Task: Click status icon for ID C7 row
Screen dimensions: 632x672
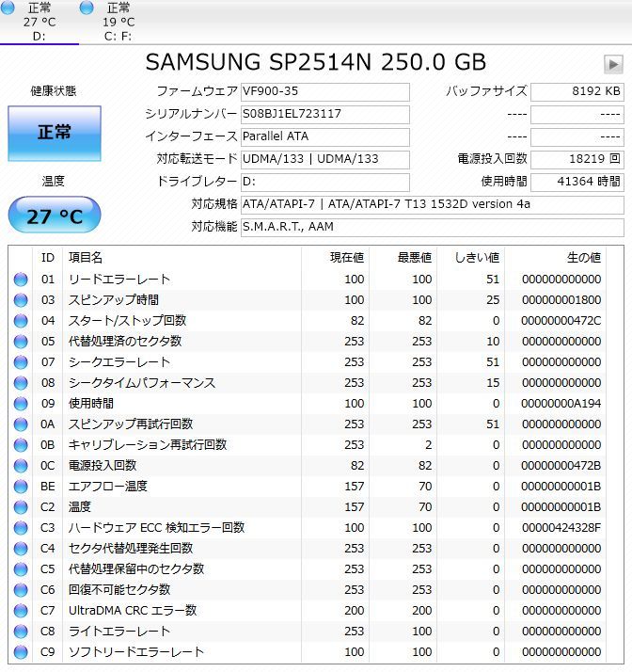Action: [x=21, y=611]
